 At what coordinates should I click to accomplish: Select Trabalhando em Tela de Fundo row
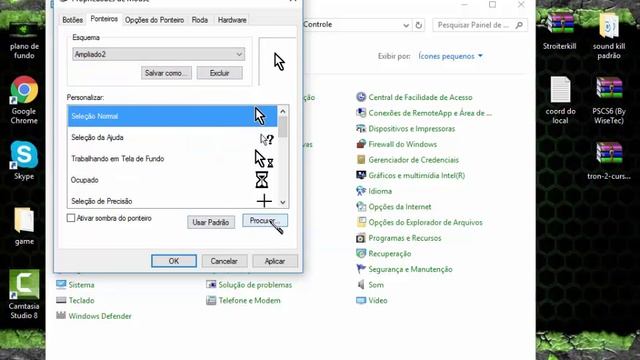(x=172, y=159)
